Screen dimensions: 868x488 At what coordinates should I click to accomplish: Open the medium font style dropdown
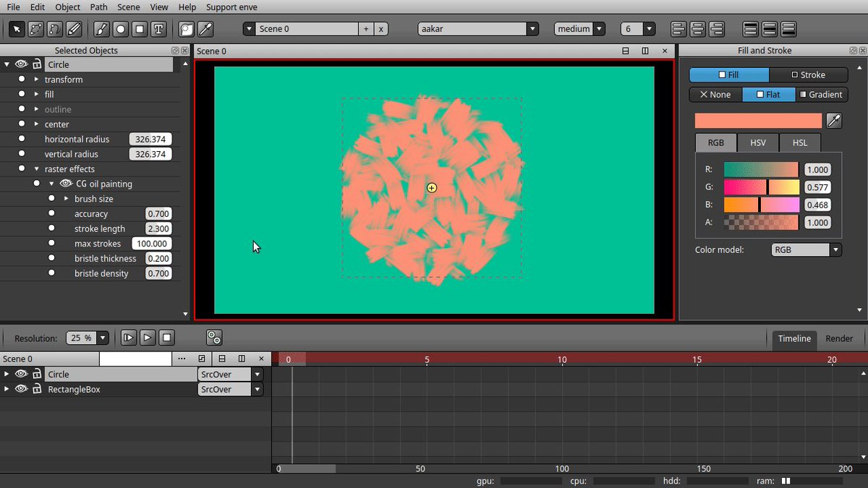[600, 29]
